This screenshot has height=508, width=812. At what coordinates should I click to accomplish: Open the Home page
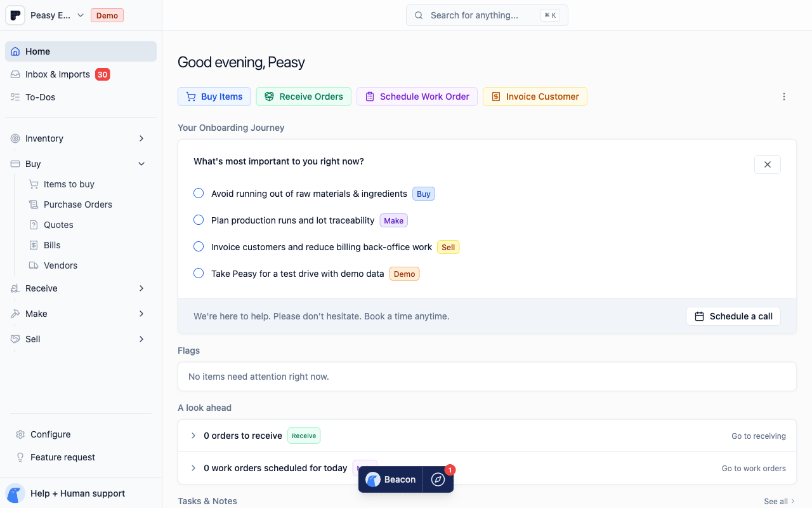coord(81,51)
